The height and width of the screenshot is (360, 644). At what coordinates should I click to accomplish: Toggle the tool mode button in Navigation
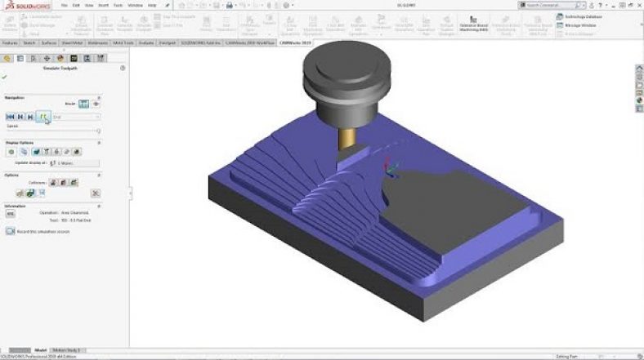83,104
